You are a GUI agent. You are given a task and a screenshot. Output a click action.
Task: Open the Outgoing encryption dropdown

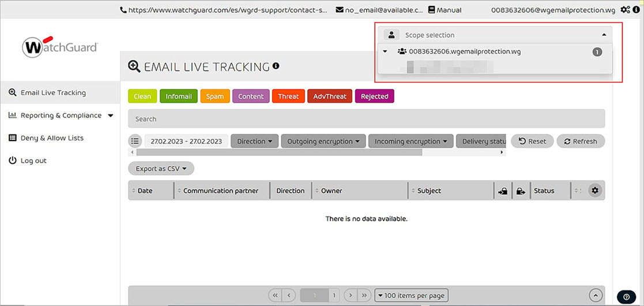(x=323, y=141)
